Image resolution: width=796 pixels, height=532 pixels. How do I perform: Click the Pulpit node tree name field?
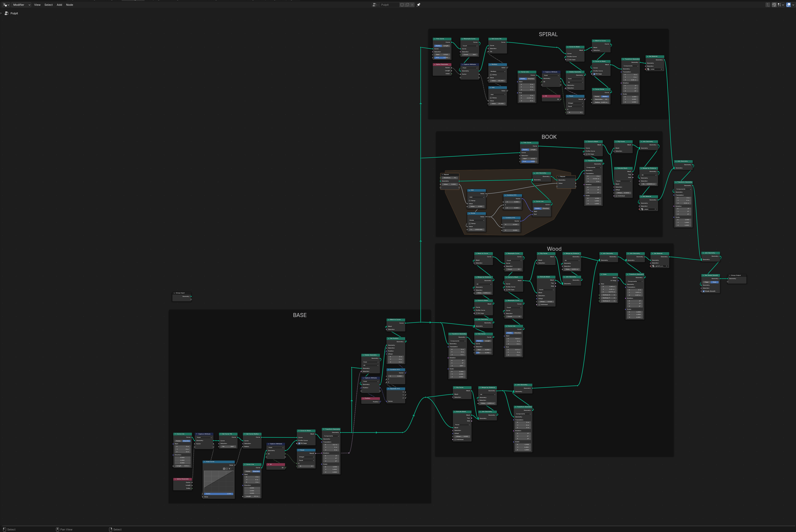(389, 5)
